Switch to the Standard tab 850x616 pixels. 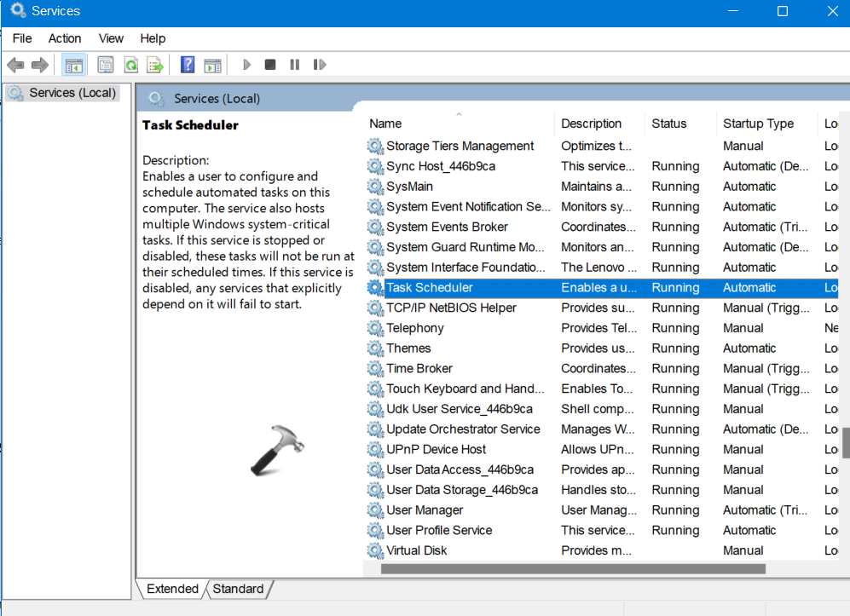238,589
